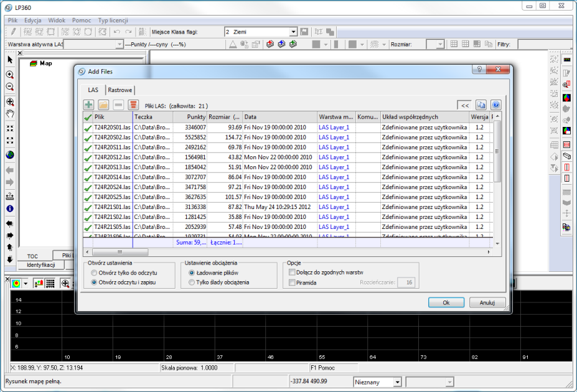577x392 pixels.
Task: Switch to the TOC tab
Action: [32, 256]
